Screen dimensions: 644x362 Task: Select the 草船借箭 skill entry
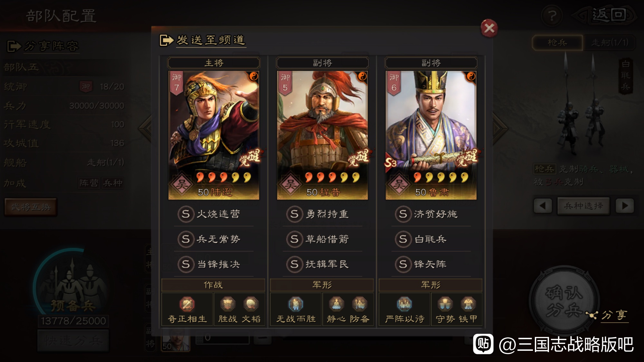[x=322, y=239]
